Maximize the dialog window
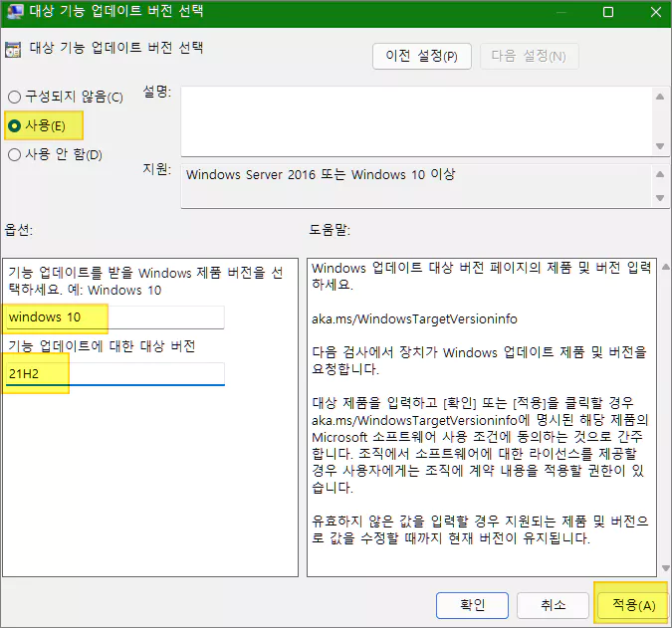The width and height of the screenshot is (672, 628). (x=607, y=12)
